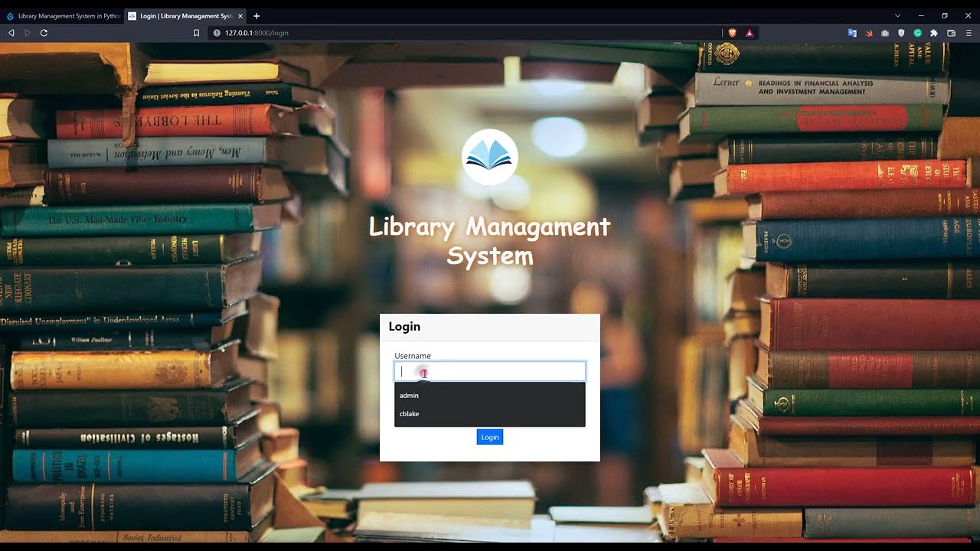Click the blue Login button
Screen dimensions: 980x551
[x=490, y=437]
